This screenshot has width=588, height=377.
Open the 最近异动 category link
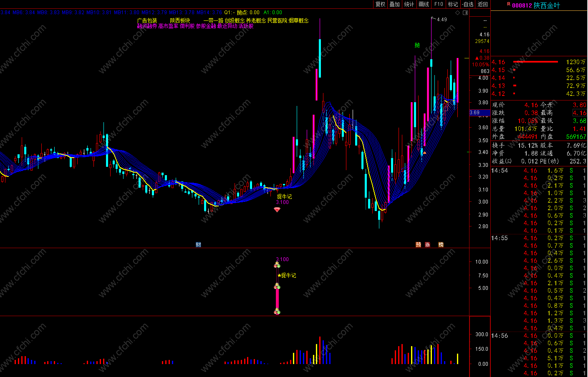click(227, 26)
